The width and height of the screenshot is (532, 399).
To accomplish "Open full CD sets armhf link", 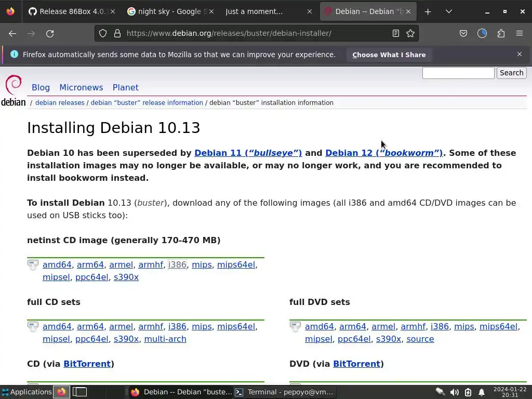I will pos(151,326).
